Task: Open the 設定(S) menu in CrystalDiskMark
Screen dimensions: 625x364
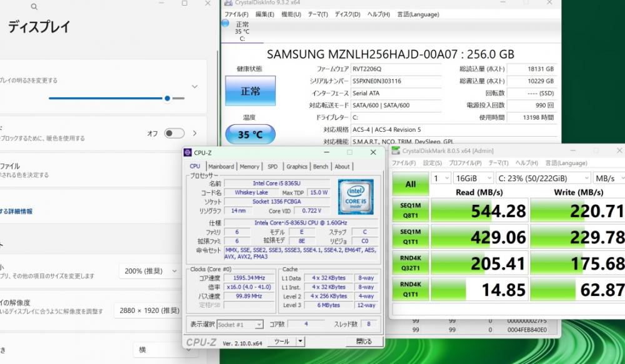Action: 432,163
